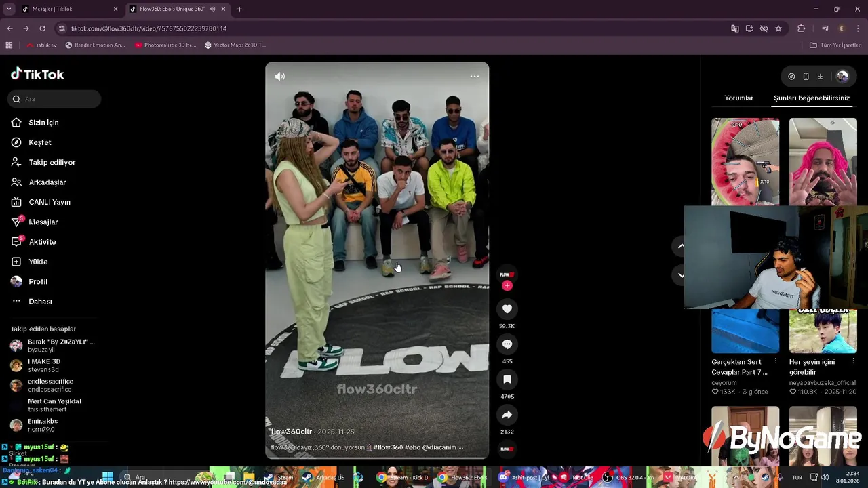Click the crossed-eye tracking icon in address bar

[x=764, y=28]
